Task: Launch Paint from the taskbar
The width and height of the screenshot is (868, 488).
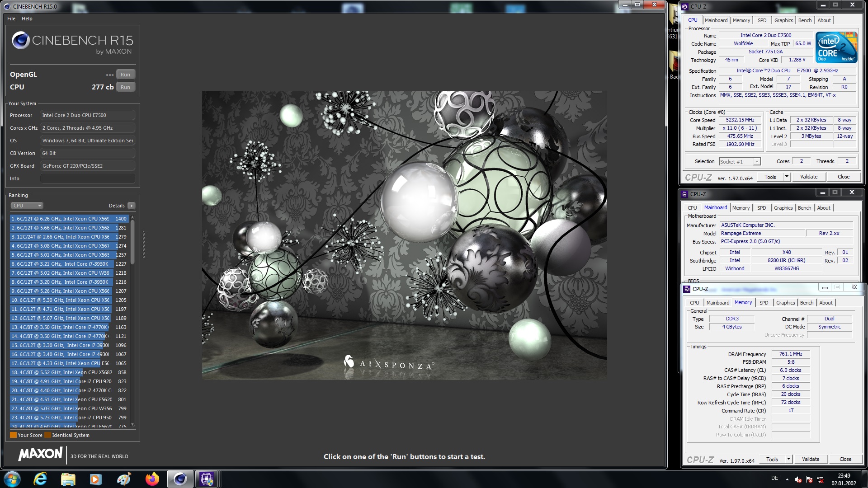Action: point(123,479)
